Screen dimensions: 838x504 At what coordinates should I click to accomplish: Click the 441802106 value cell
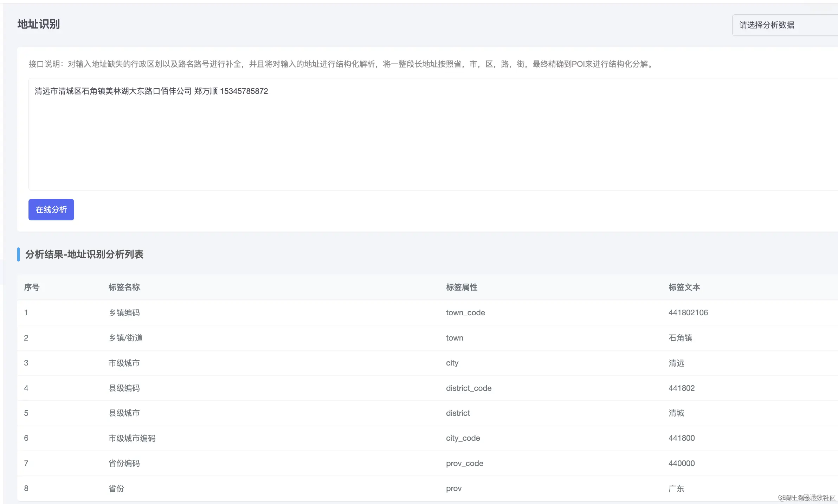point(688,313)
